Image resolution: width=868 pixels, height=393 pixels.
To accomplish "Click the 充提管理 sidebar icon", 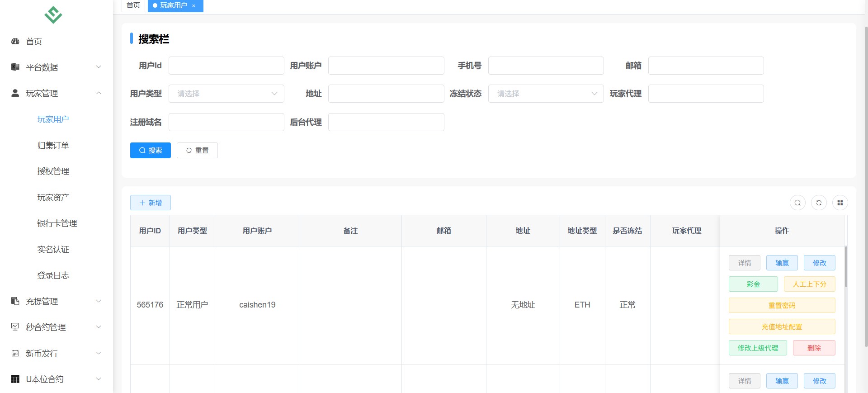I will pos(15,301).
